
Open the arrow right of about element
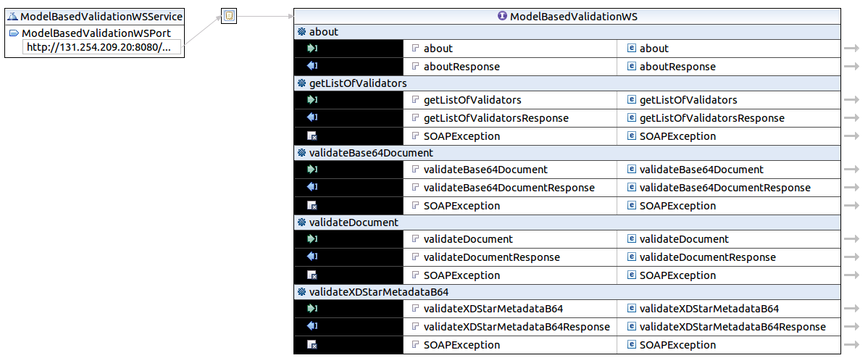coord(851,49)
